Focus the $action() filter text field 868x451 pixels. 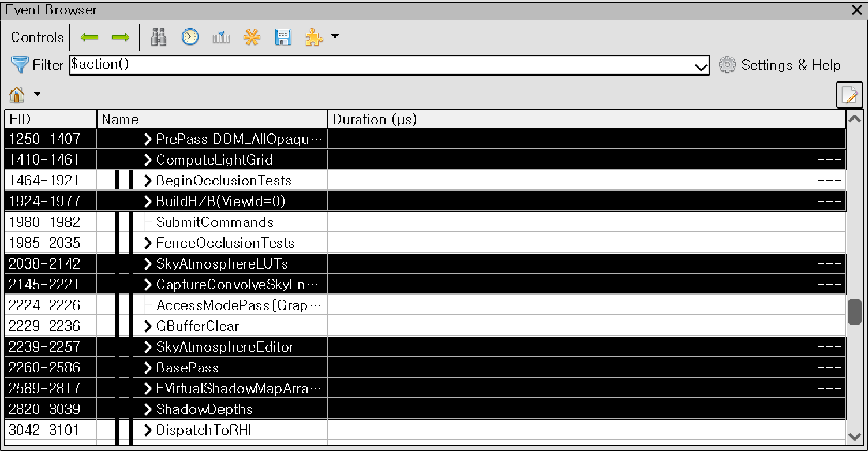click(x=381, y=65)
